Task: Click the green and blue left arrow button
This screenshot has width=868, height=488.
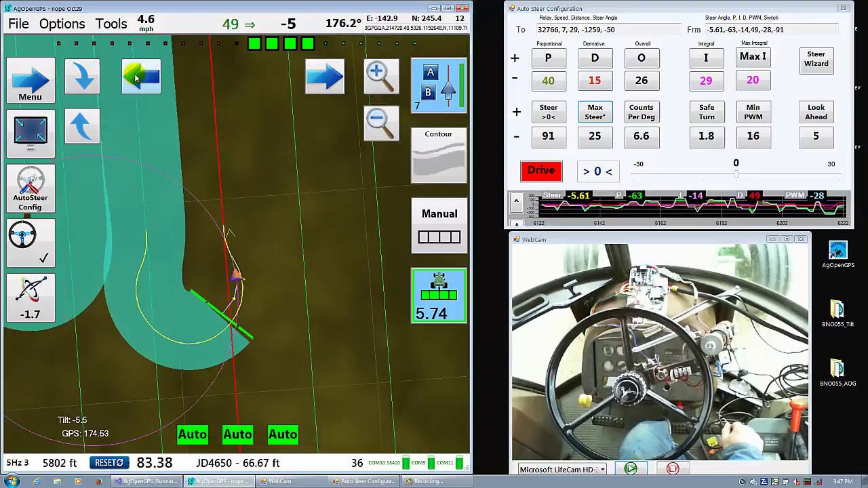Action: tap(141, 77)
